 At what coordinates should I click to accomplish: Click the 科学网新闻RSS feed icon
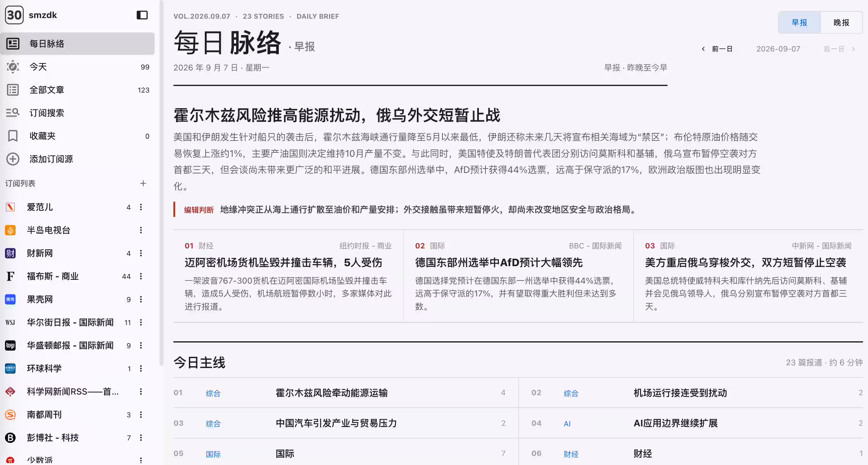pyautogui.click(x=11, y=391)
